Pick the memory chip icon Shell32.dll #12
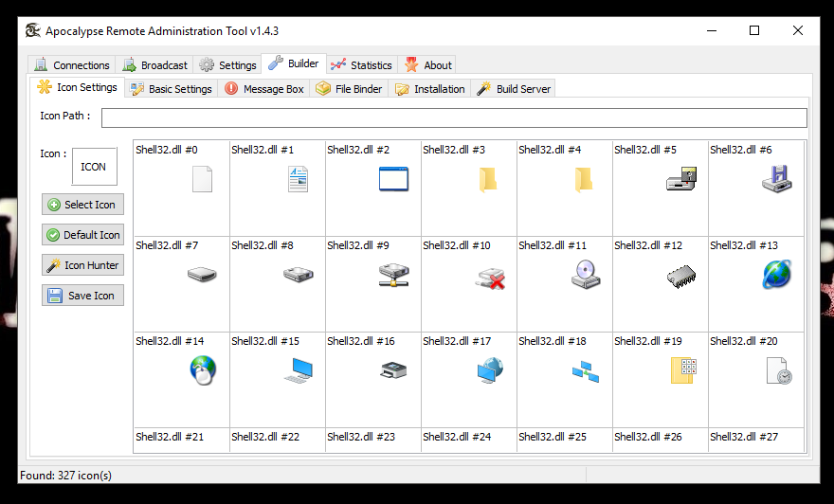This screenshot has width=834, height=504. coord(681,277)
